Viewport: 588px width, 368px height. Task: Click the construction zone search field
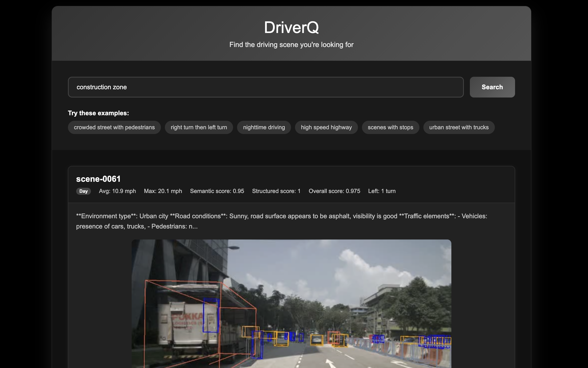click(x=266, y=87)
